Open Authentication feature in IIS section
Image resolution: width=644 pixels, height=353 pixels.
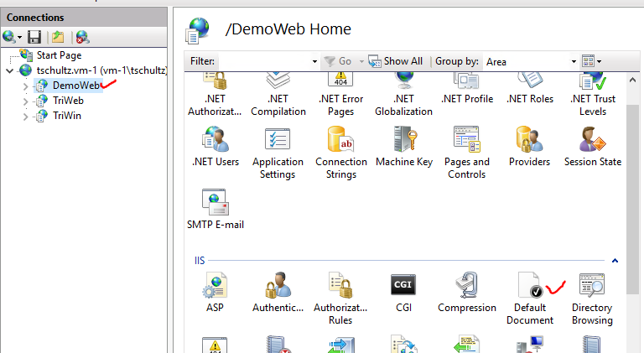[x=278, y=292]
